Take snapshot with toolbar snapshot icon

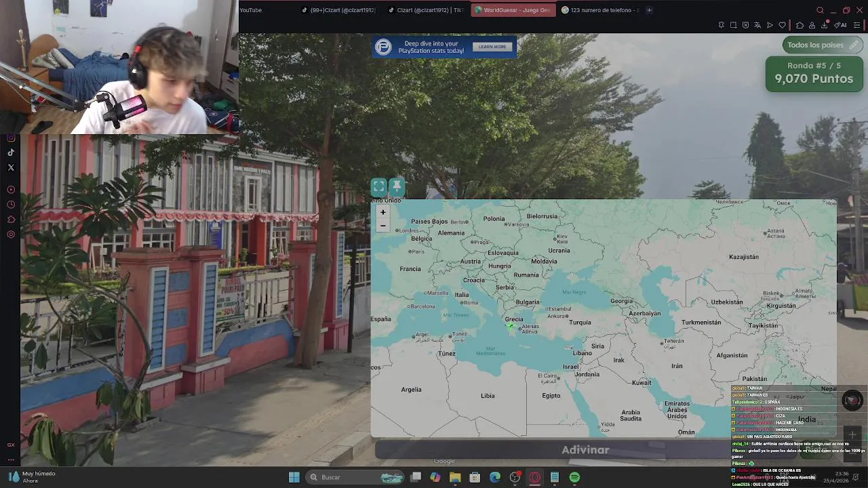point(733,25)
